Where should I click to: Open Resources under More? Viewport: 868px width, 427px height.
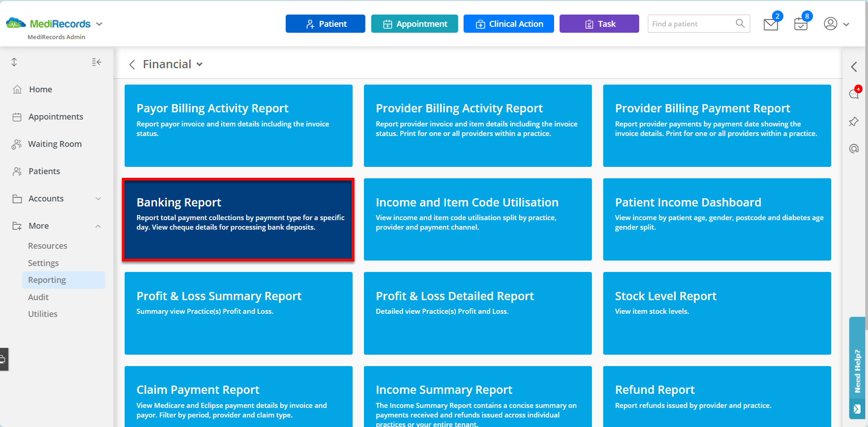pyautogui.click(x=47, y=246)
